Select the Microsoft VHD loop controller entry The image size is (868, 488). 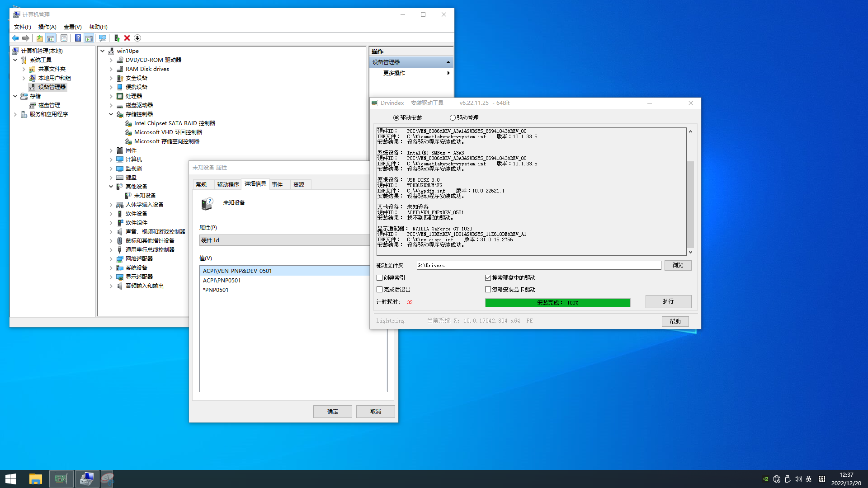tap(168, 132)
